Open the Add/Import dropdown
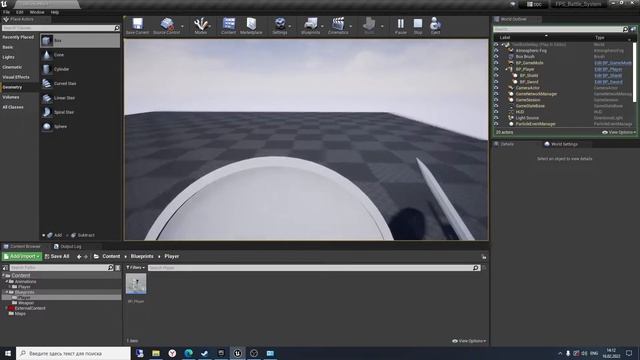Viewport: 640px width, 360px height. tap(22, 256)
